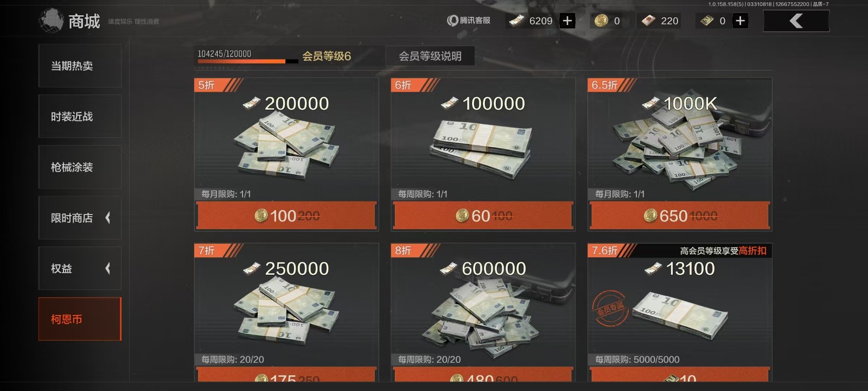This screenshot has width=868, height=391.
Task: Tap the ticket currency icon showing 220
Action: tap(648, 21)
